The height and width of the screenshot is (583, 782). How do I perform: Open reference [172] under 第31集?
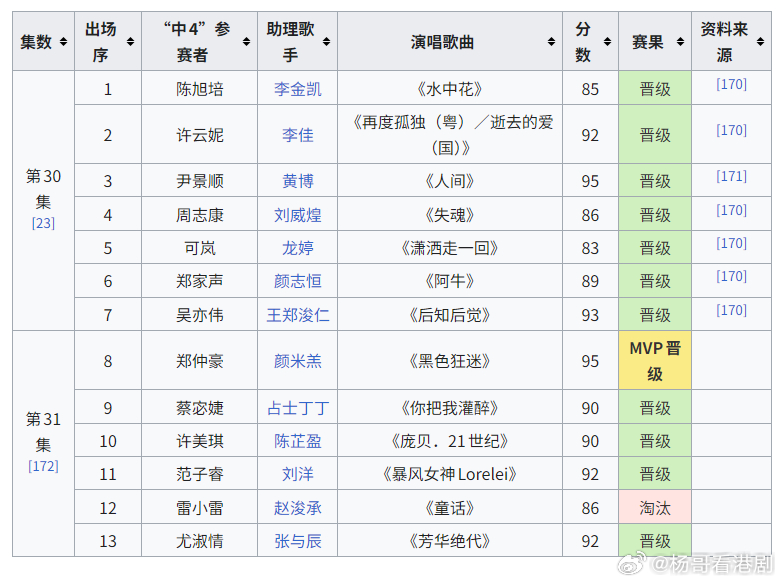coord(43,466)
